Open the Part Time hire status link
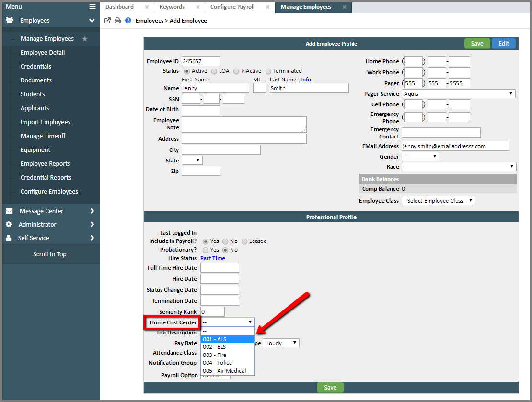Screen dimensions: 532x402 pyautogui.click(x=213, y=258)
